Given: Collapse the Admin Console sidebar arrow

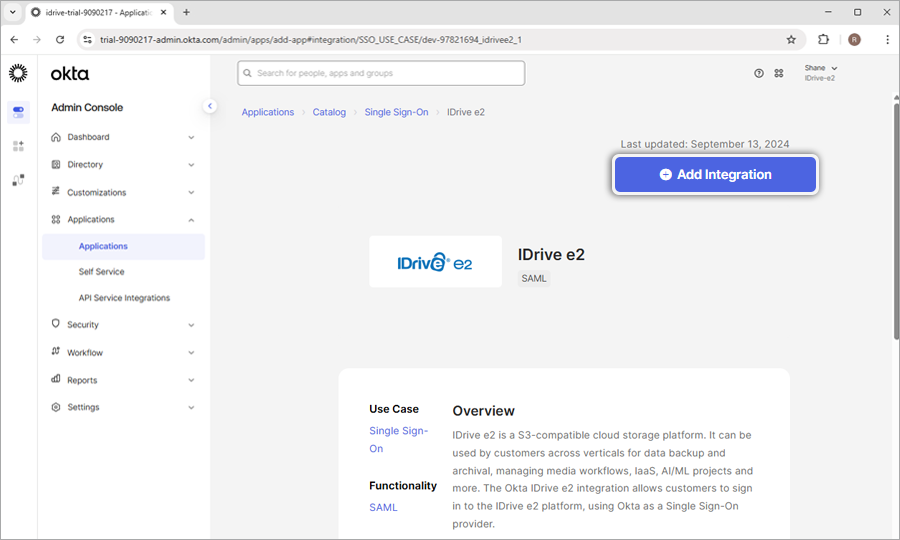Looking at the screenshot, I should click(x=210, y=106).
